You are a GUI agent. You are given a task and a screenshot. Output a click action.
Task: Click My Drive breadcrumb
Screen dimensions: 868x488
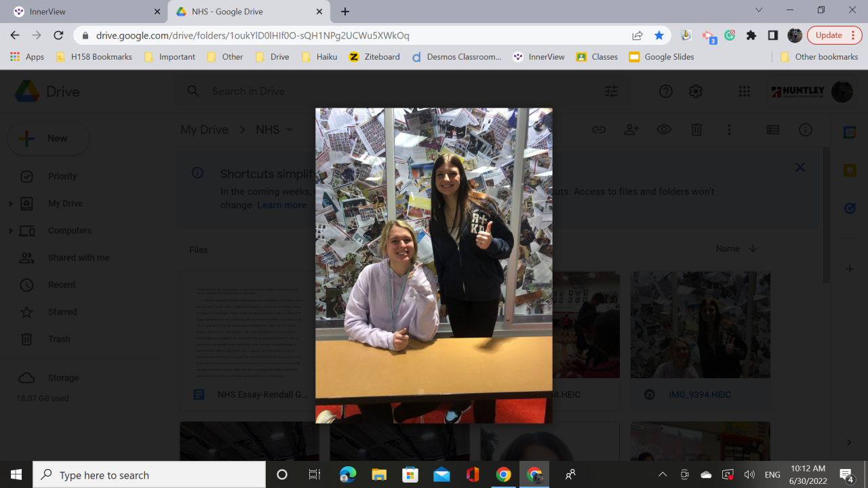204,129
